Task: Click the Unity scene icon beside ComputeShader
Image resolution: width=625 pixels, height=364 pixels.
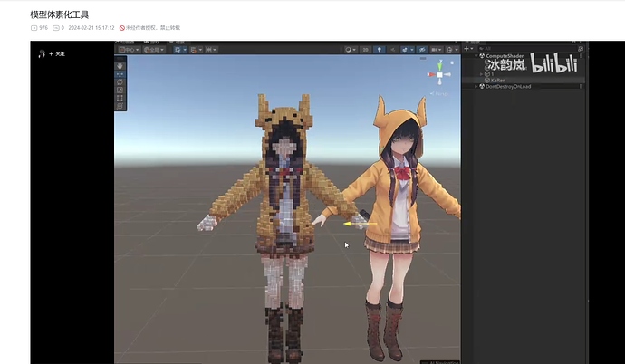Action: (x=482, y=56)
